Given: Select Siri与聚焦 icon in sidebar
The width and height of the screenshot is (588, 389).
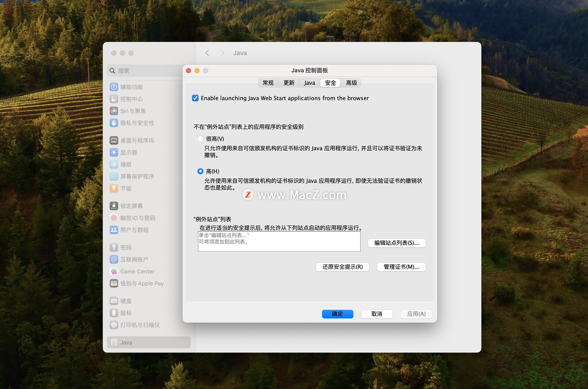Looking at the screenshot, I should pos(114,111).
